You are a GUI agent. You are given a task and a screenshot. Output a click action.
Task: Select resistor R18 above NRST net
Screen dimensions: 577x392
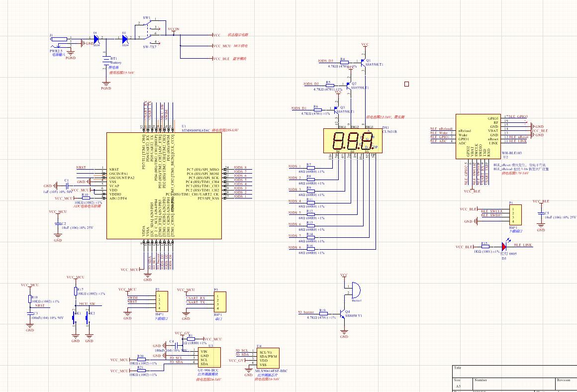point(30,299)
